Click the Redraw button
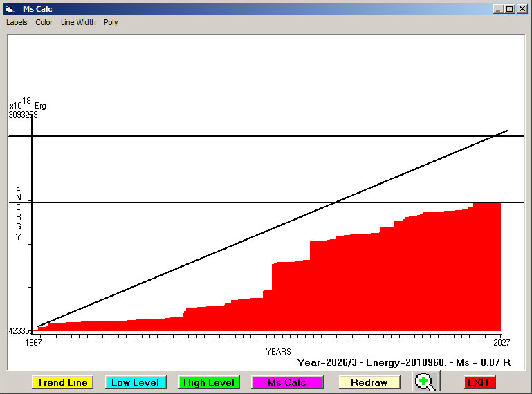 click(x=369, y=382)
